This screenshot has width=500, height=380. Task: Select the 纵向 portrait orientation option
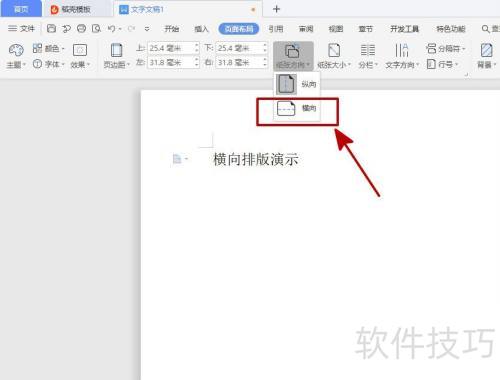[x=296, y=84]
